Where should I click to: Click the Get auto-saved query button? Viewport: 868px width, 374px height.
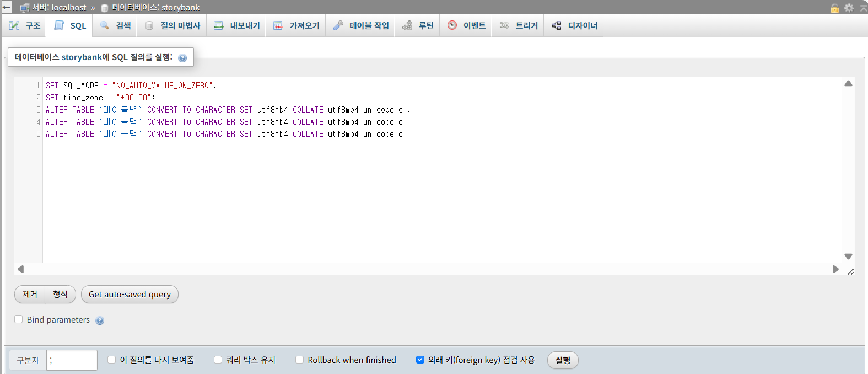[x=130, y=295]
